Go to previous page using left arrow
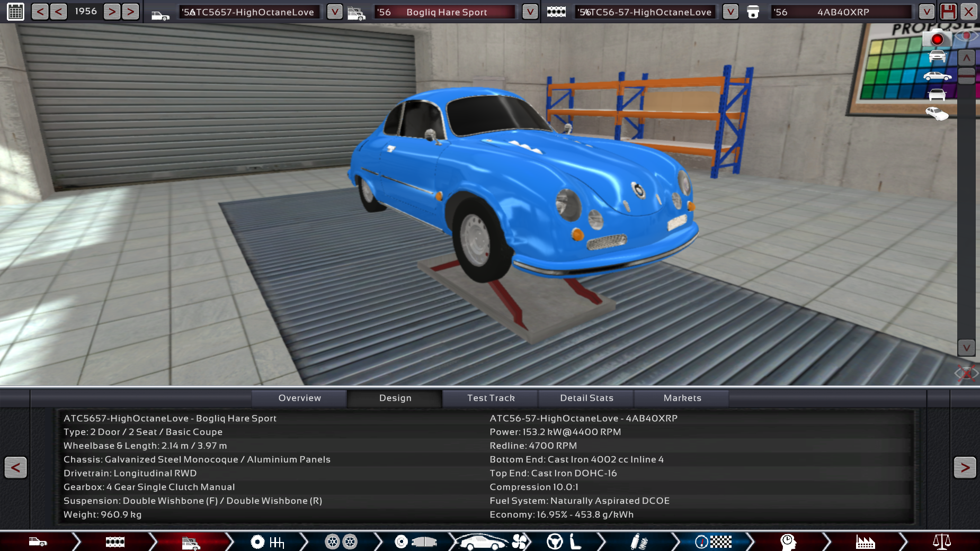The image size is (980, 551). point(15,467)
